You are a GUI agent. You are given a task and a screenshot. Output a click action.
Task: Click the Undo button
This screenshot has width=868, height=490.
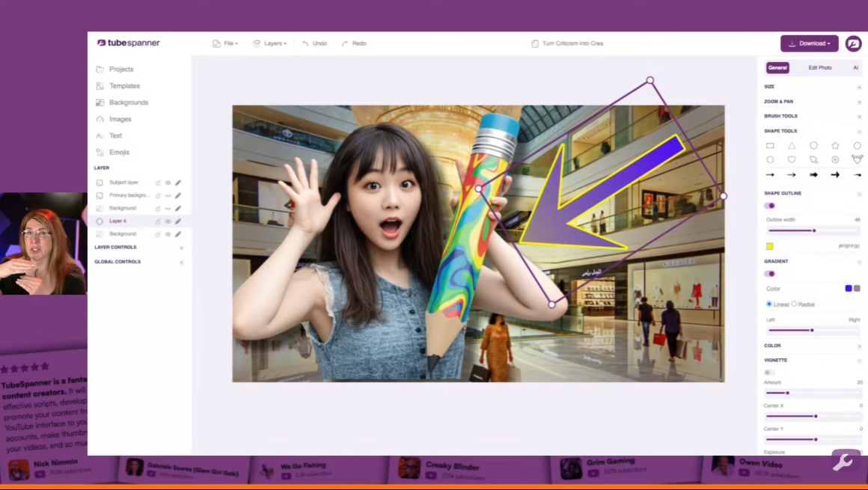[x=314, y=43]
